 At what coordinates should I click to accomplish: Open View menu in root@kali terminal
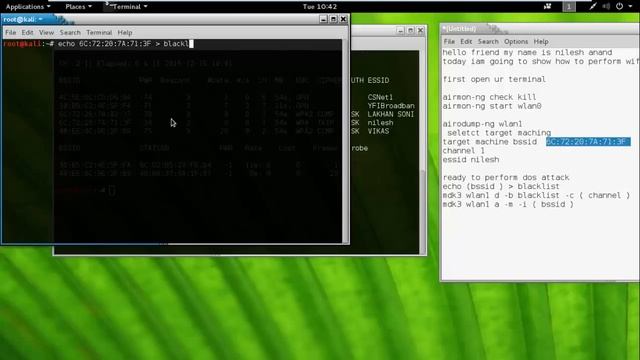click(46, 32)
